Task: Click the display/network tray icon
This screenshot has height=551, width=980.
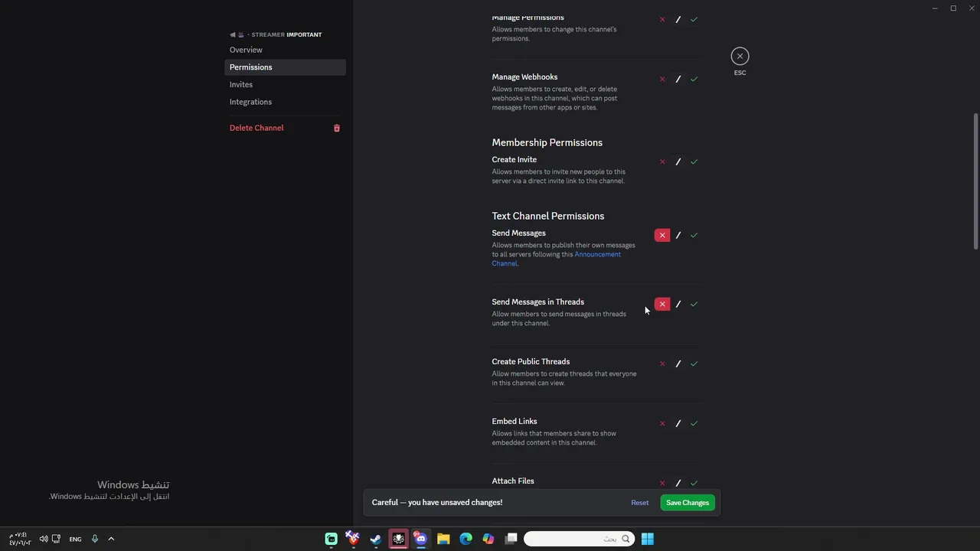Action: 56,539
